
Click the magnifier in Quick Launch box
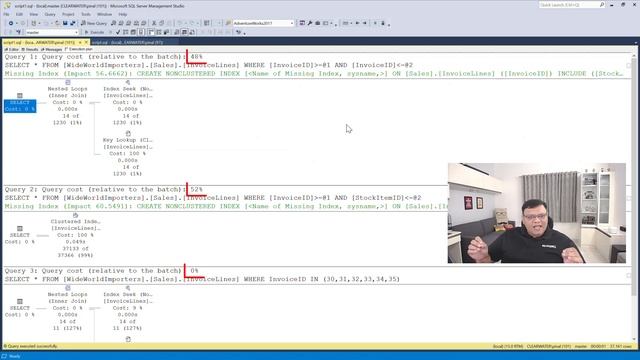click(x=602, y=5)
